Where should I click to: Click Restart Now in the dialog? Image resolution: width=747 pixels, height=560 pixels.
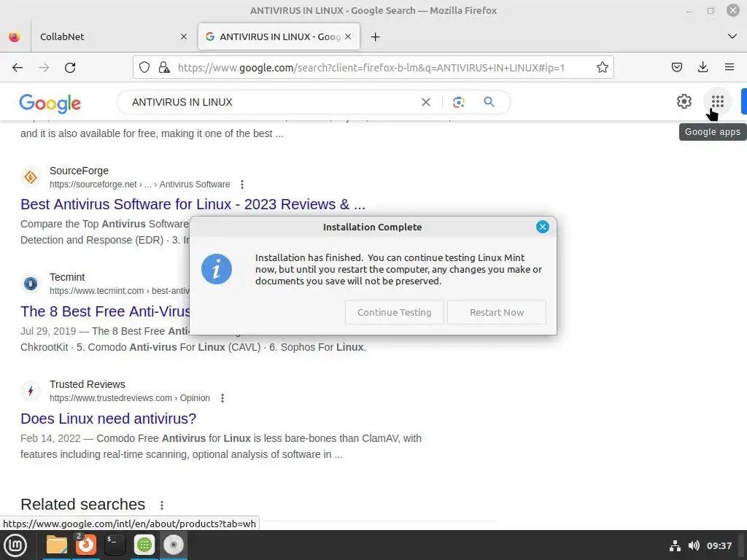[x=496, y=312]
